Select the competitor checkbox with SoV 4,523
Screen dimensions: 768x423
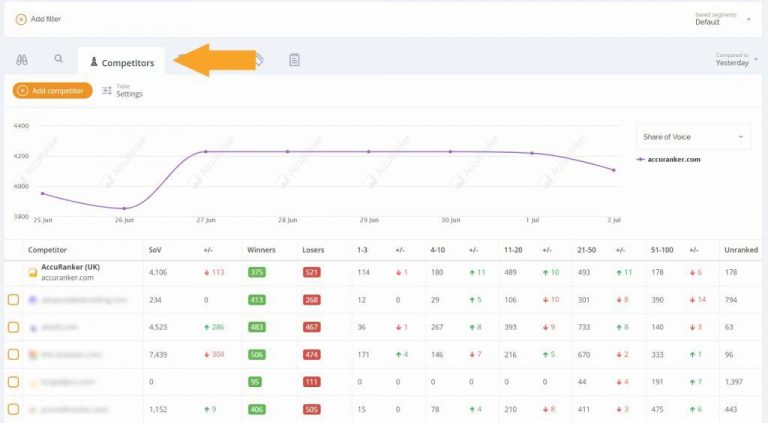(x=13, y=327)
